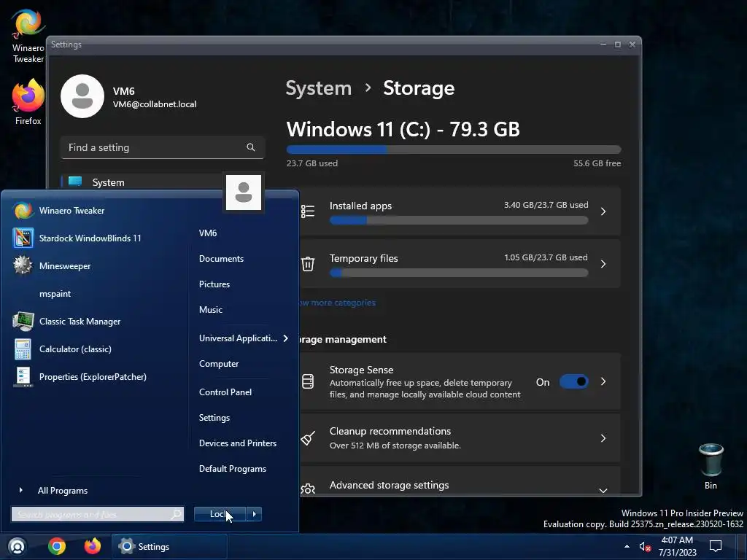
Task: Open Winaero Tweaker desktop shortcut
Action: [28, 36]
